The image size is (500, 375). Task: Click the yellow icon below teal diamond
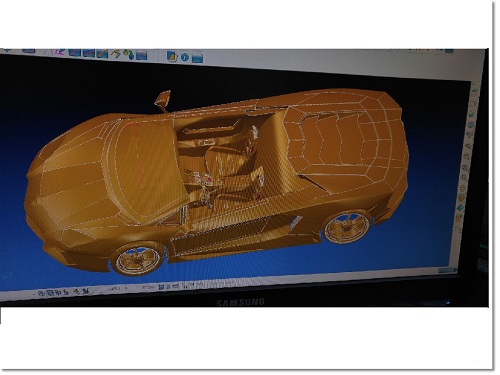point(459,217)
